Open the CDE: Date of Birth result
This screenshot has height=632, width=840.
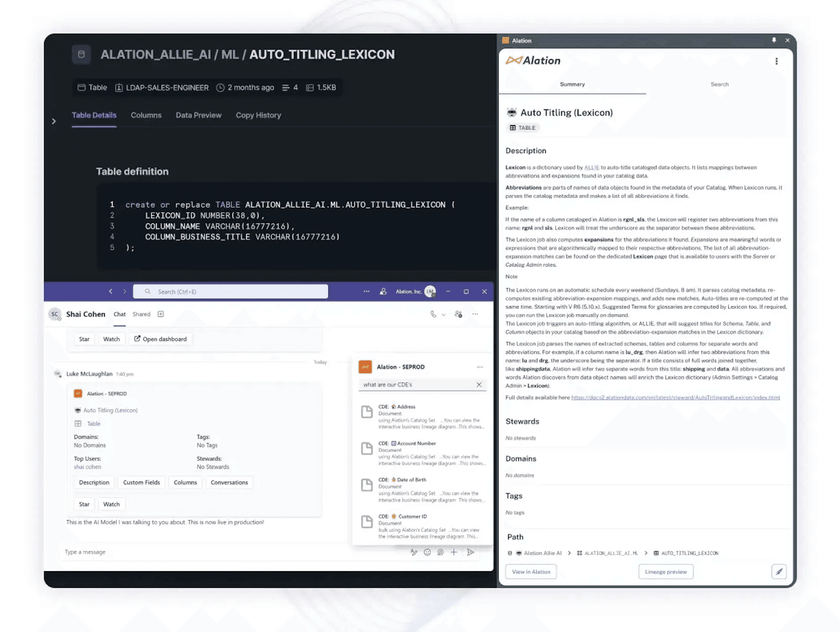(423, 490)
